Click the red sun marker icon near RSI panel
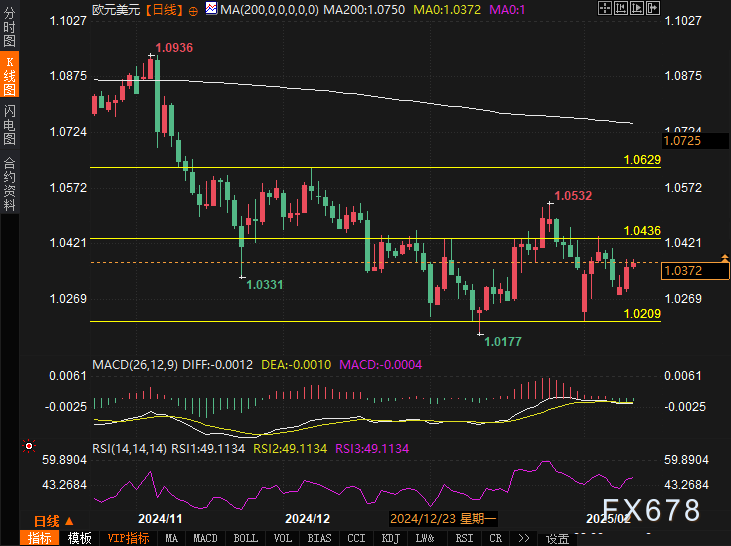Image resolution: width=731 pixels, height=546 pixels. tap(29, 446)
